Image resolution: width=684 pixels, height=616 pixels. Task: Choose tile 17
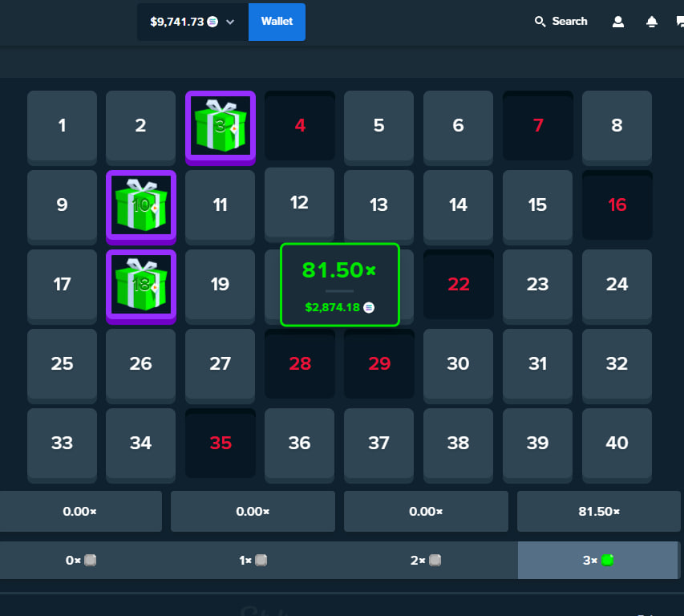(62, 285)
